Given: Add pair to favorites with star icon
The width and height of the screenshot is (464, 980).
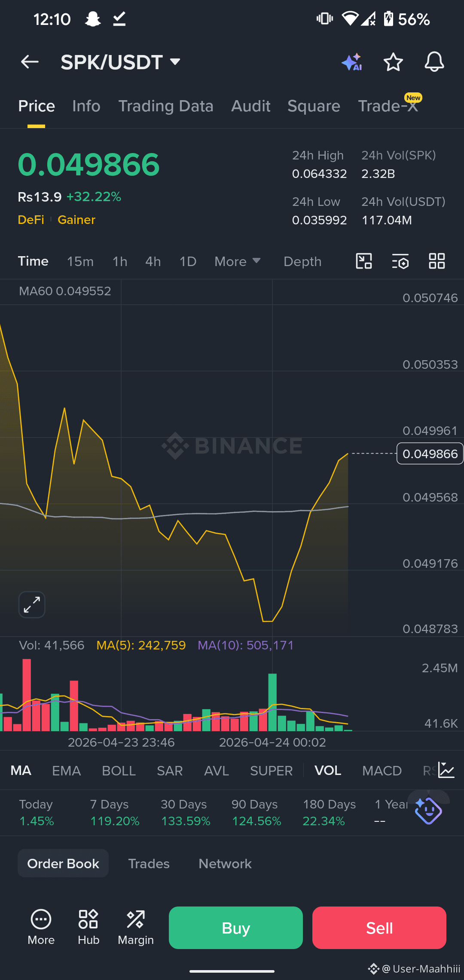Looking at the screenshot, I should tap(393, 62).
